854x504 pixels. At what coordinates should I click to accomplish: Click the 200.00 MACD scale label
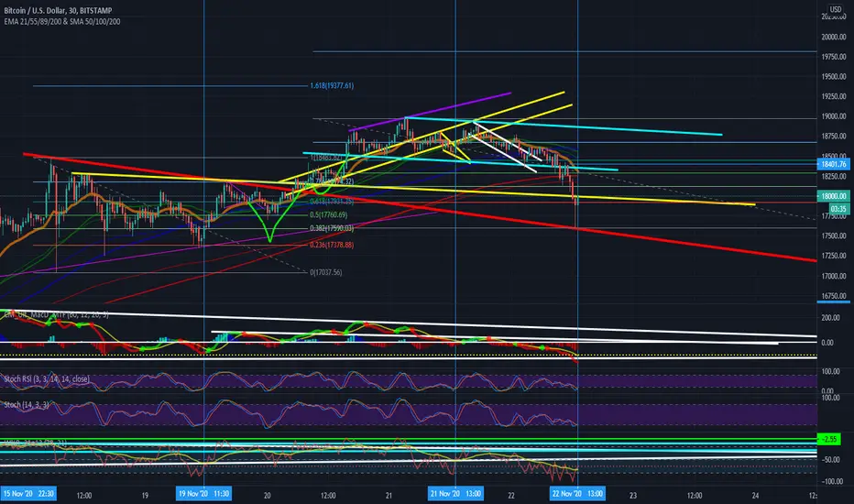pos(830,318)
